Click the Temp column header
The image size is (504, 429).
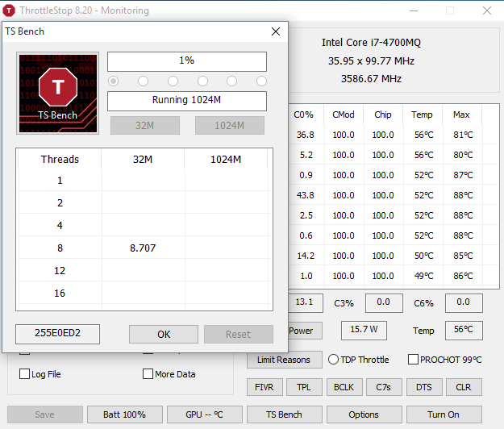423,115
